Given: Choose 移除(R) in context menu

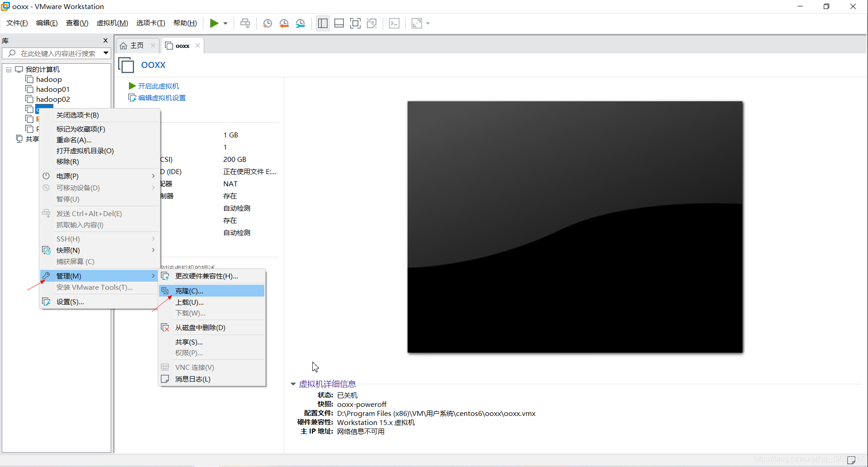Looking at the screenshot, I should [x=100, y=162].
